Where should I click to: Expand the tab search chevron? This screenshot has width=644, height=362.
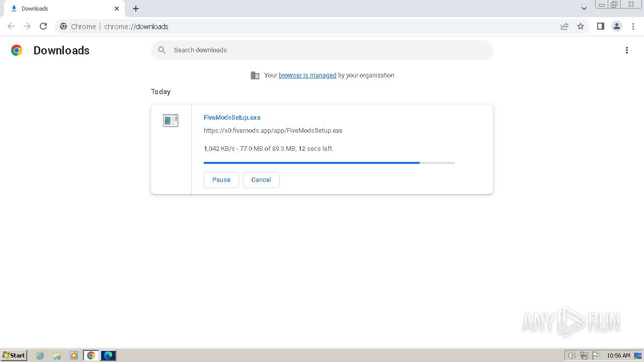point(584,9)
